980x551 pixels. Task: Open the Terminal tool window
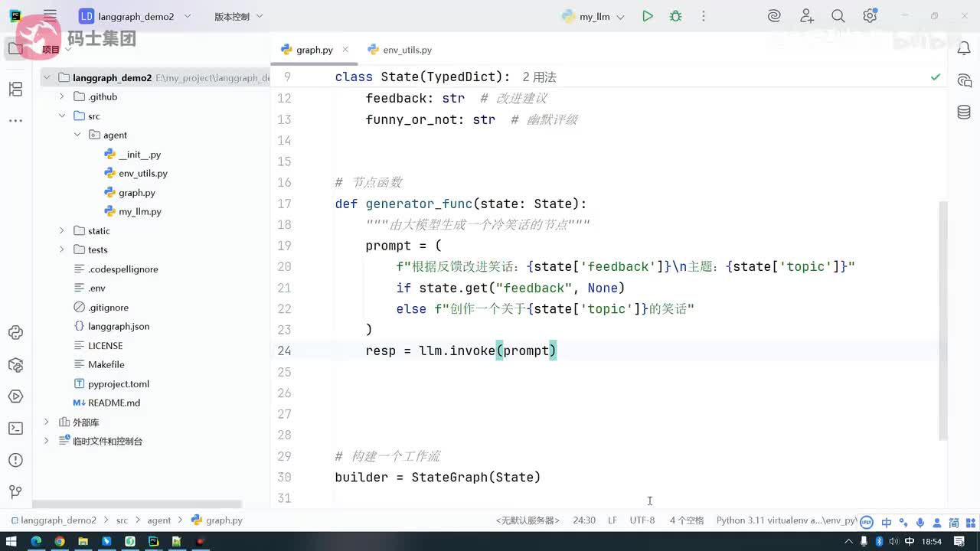click(15, 429)
